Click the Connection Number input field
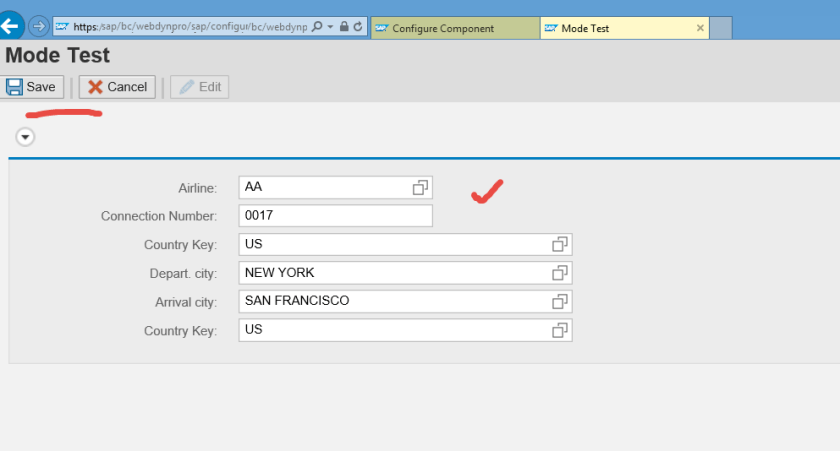This screenshot has height=451, width=840. [335, 215]
